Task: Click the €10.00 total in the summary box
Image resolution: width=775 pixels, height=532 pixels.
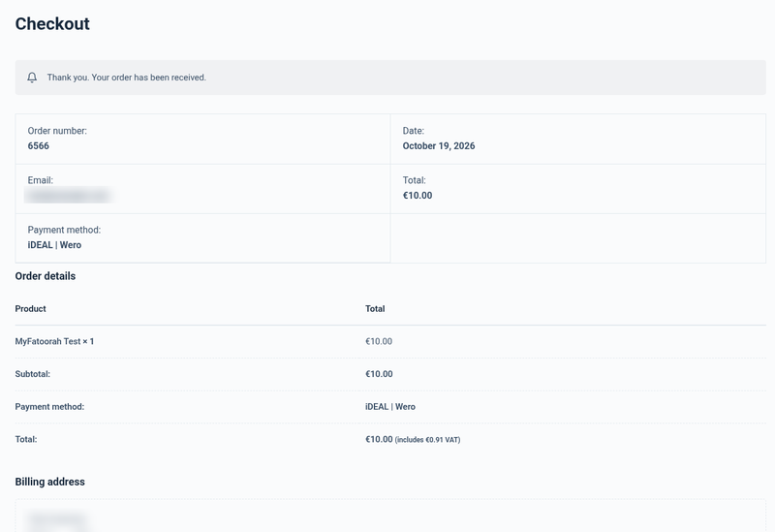Action: coord(418,196)
